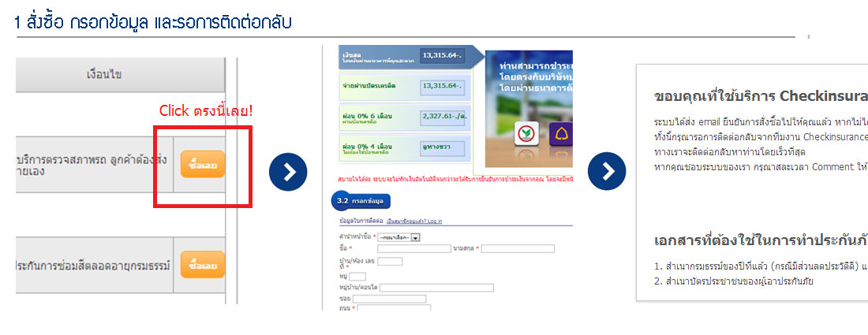Click the ขอบคุณที่ใช้บริการ Checkinsurance heading

(x=761, y=96)
